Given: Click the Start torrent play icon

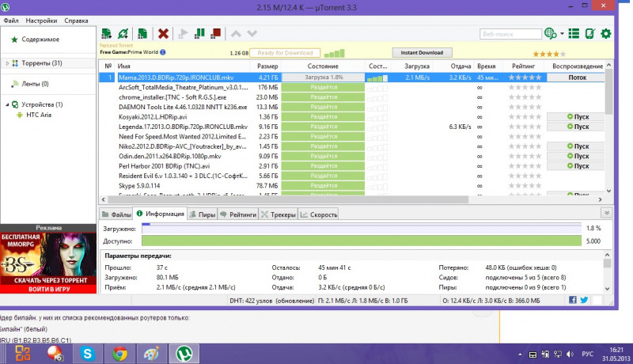Looking at the screenshot, I should point(183,33).
